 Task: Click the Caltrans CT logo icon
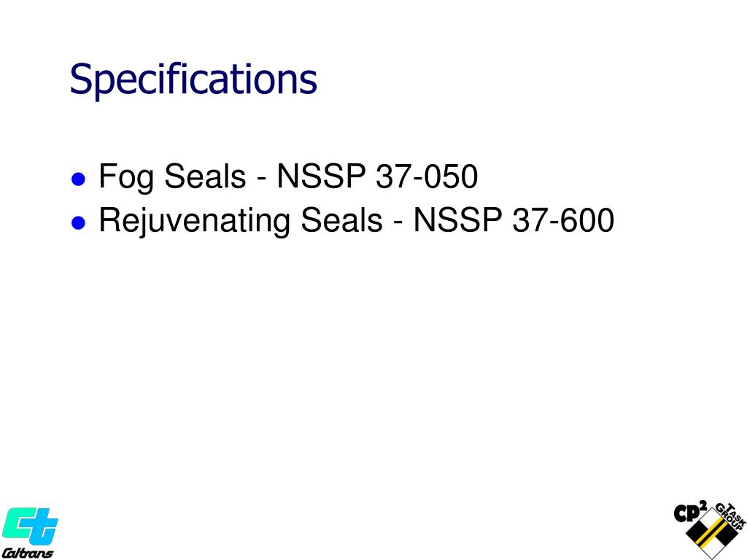pos(30,525)
